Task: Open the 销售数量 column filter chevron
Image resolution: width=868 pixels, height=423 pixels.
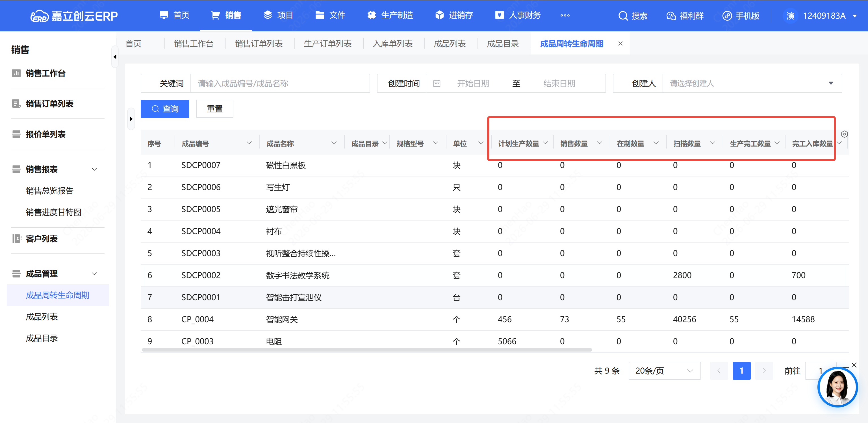Action: tap(600, 143)
